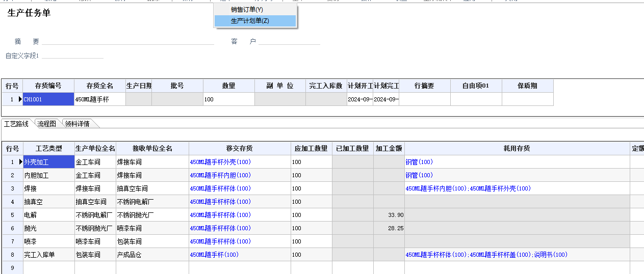Click the 耗用存货 column header
Viewport: 644px width, 274px height.
[x=517, y=149]
